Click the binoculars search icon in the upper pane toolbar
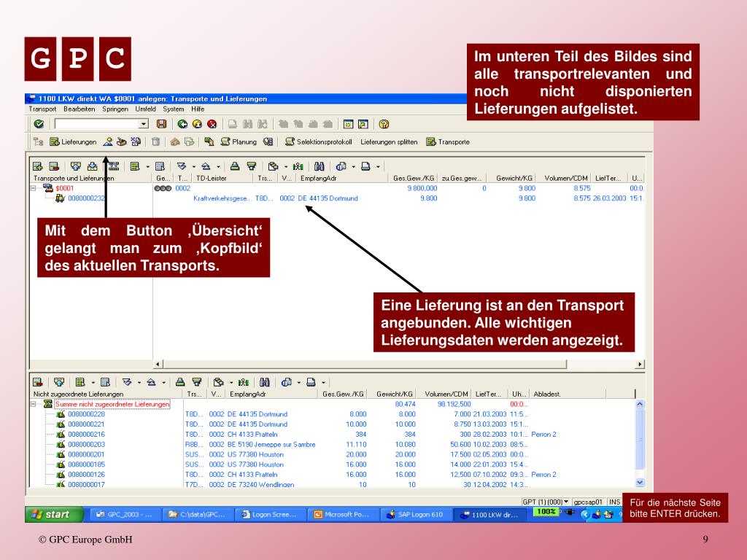This screenshot has width=747, height=560. click(320, 166)
